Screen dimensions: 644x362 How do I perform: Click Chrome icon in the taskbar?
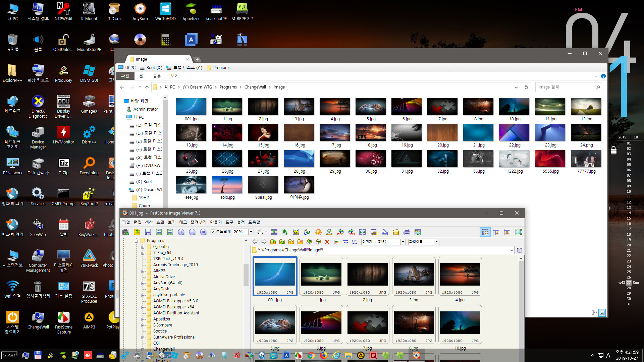(x=311, y=355)
